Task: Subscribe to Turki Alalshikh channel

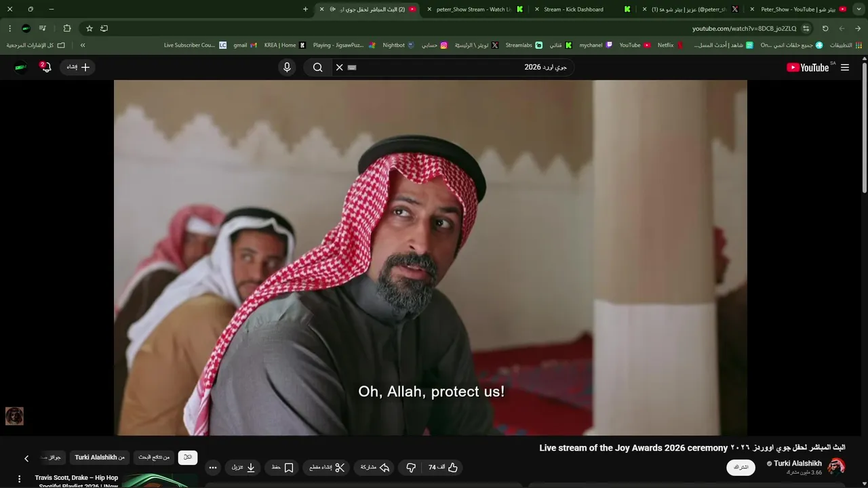Action: point(741,468)
